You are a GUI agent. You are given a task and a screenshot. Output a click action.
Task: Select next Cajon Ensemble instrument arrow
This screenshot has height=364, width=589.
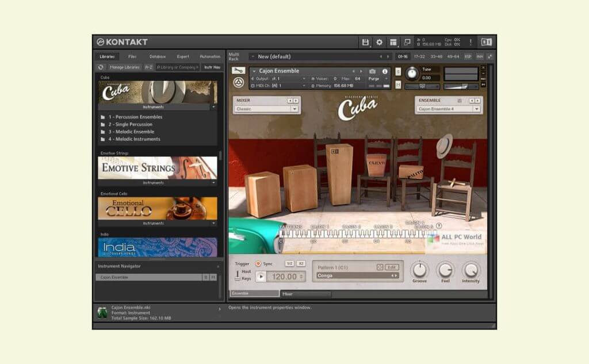tap(361, 71)
